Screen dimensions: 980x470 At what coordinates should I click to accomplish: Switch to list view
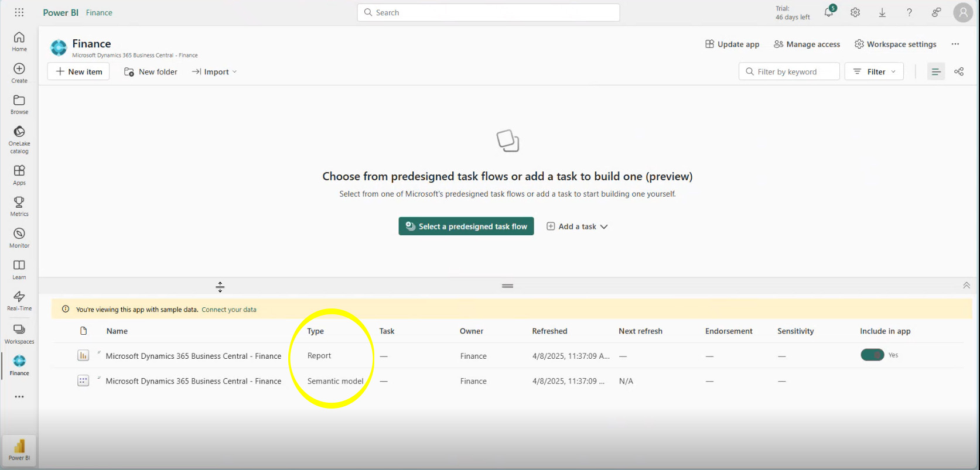point(936,71)
